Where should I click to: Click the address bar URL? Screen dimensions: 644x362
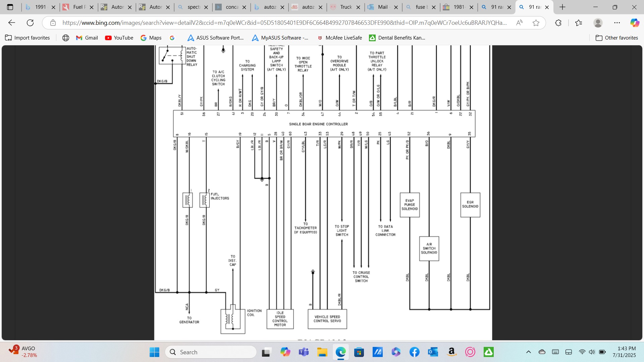tap(284, 23)
